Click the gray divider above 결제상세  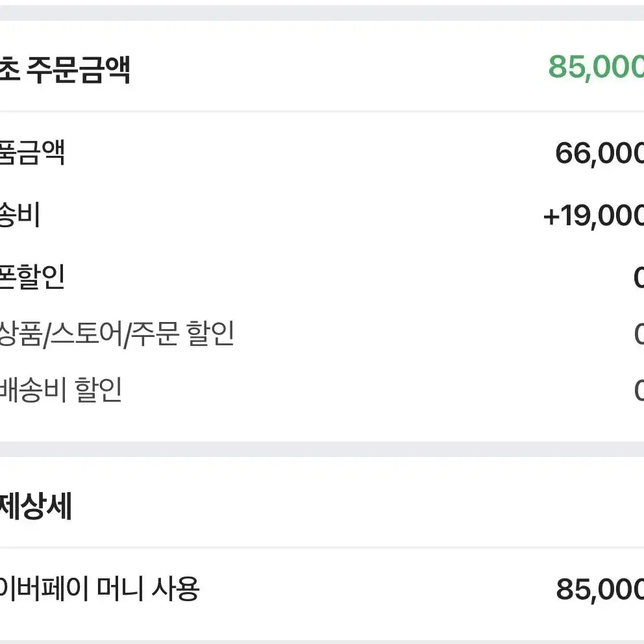pos(322,449)
